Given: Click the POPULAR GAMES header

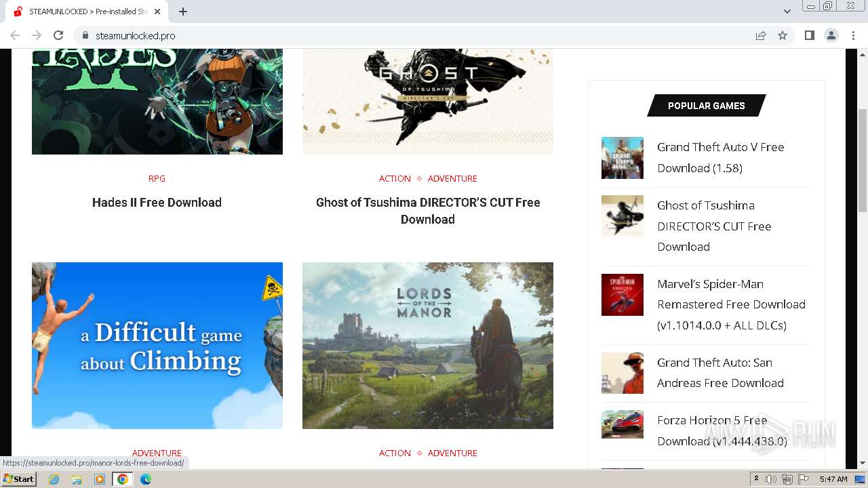Looking at the screenshot, I should click(706, 106).
